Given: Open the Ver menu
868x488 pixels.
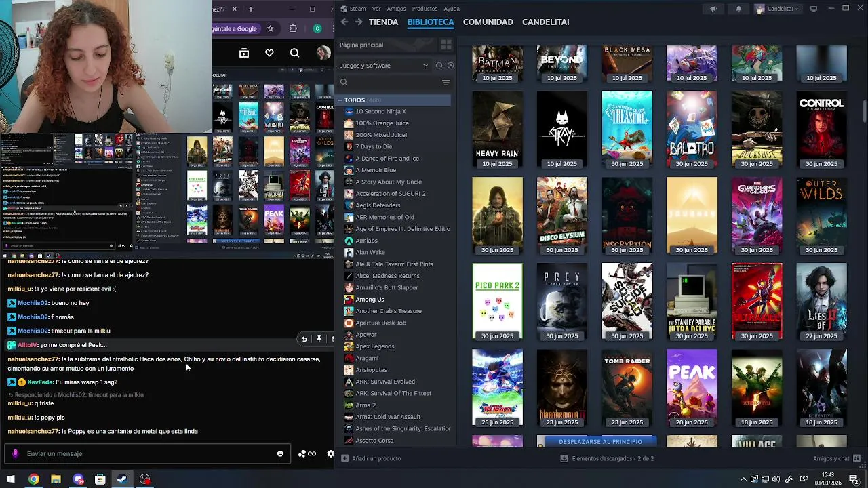Looking at the screenshot, I should coord(376,9).
